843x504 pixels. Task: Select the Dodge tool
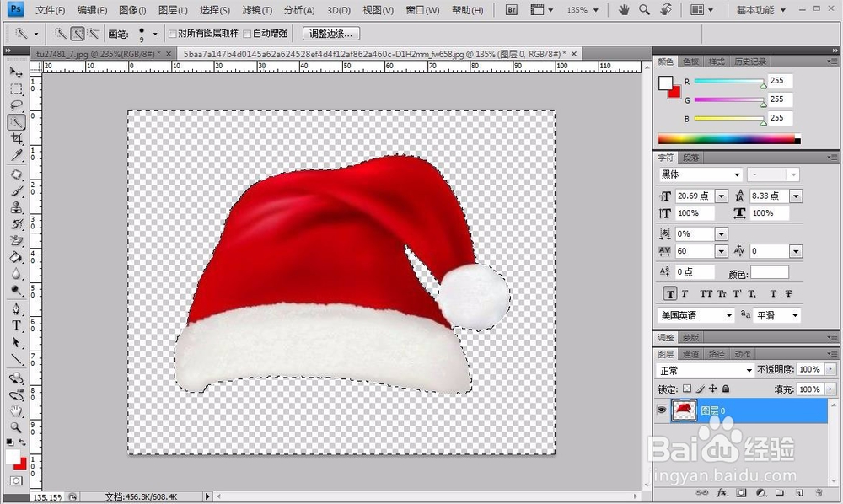tap(16, 291)
